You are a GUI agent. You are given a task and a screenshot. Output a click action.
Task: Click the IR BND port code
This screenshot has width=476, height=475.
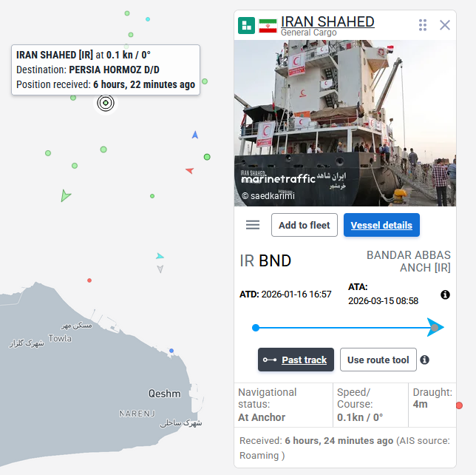265,260
